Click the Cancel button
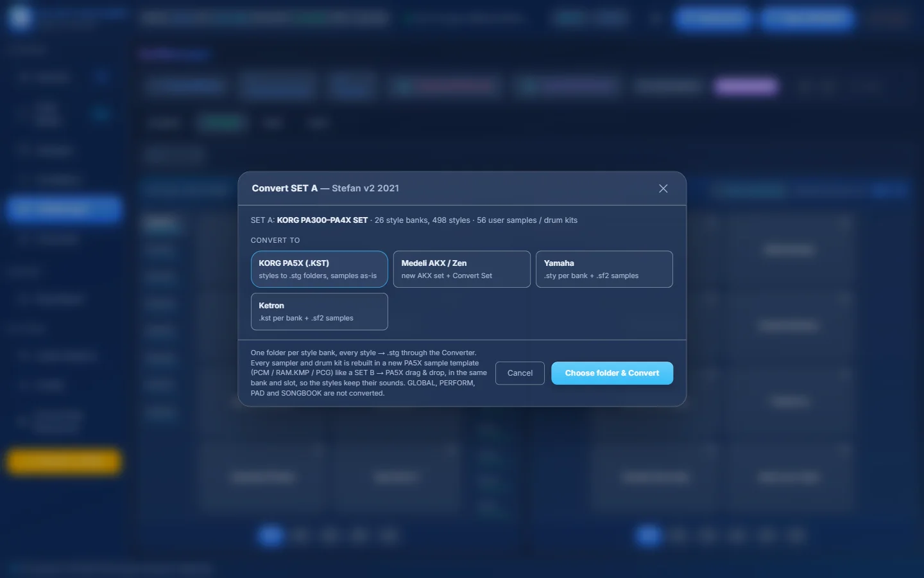Screen dimensions: 924x578 click(520, 373)
